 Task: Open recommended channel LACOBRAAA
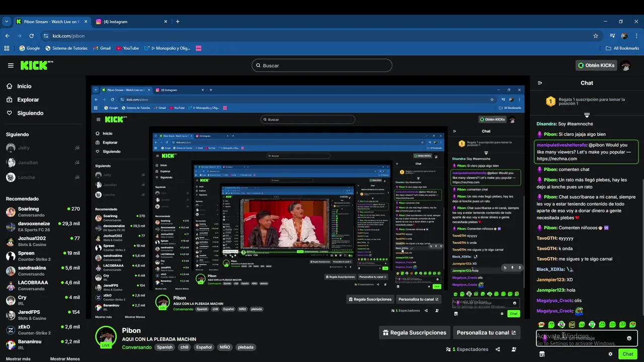[43, 286]
